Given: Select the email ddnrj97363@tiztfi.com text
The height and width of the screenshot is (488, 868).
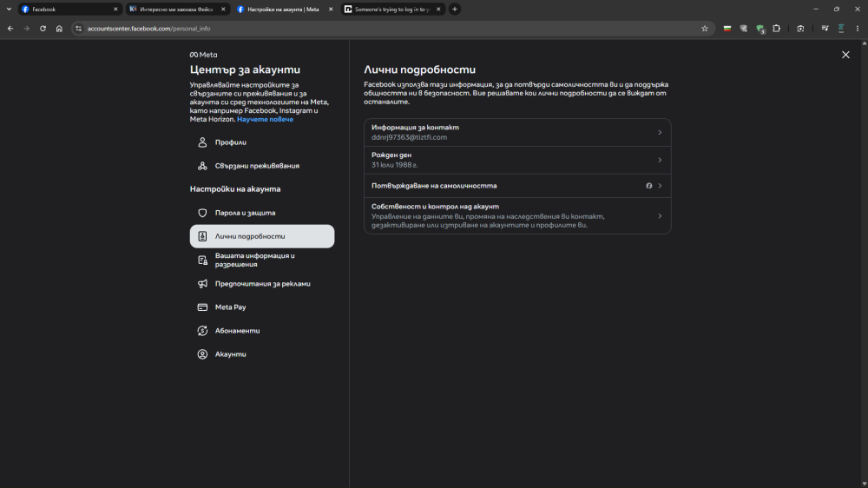Looking at the screenshot, I should click(x=409, y=137).
